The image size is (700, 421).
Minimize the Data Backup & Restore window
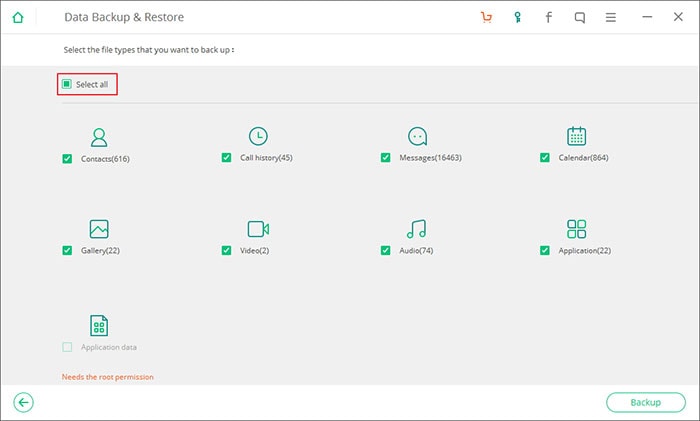[647, 17]
